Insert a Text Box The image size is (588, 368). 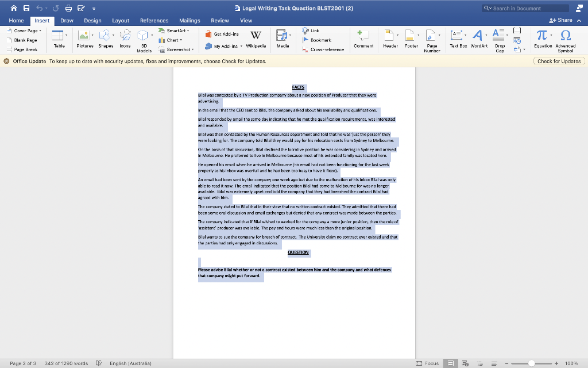[458, 39]
